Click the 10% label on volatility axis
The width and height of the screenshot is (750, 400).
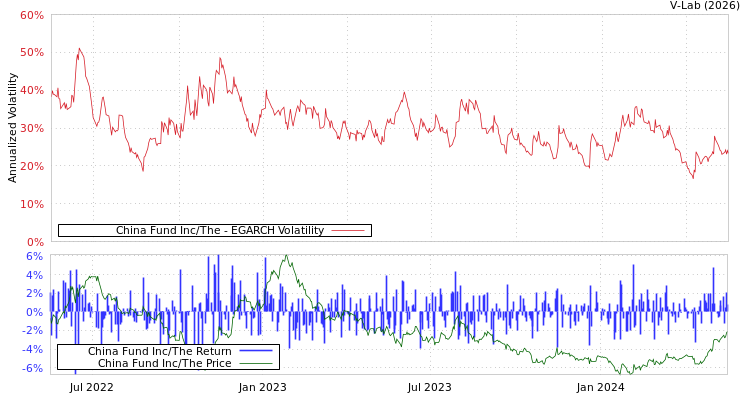coord(31,204)
